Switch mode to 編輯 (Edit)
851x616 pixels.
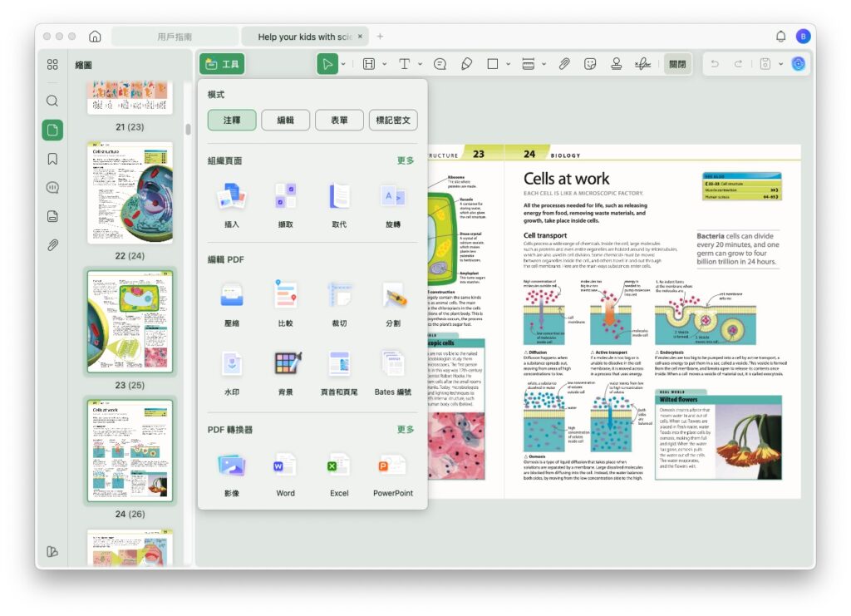coord(285,121)
